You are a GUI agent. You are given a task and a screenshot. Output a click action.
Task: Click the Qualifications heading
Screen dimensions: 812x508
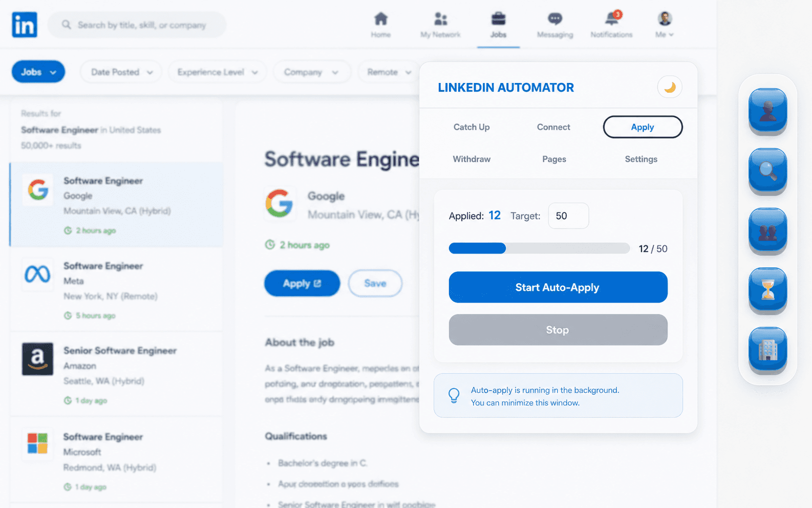[296, 436]
